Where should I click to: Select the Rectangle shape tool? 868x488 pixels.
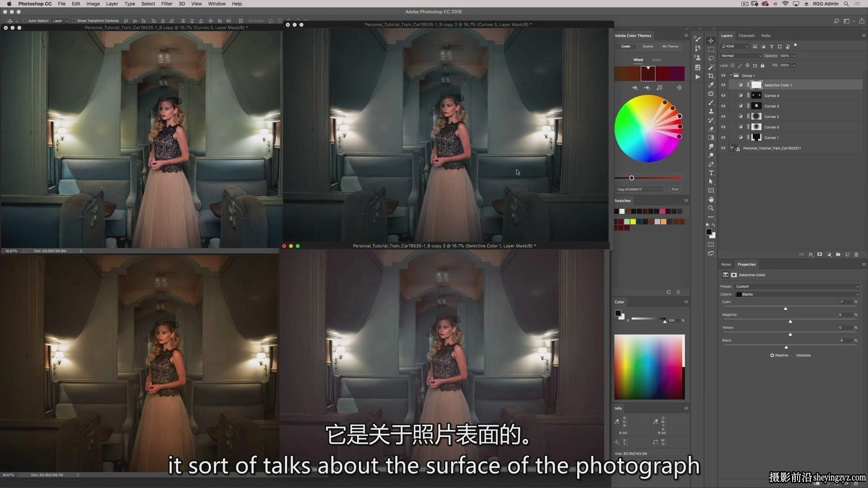(711, 190)
